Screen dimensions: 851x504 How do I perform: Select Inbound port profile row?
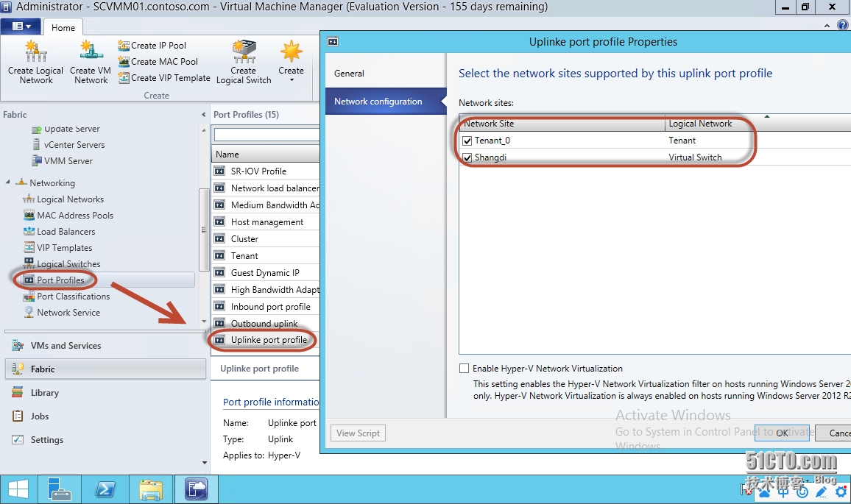pos(266,307)
